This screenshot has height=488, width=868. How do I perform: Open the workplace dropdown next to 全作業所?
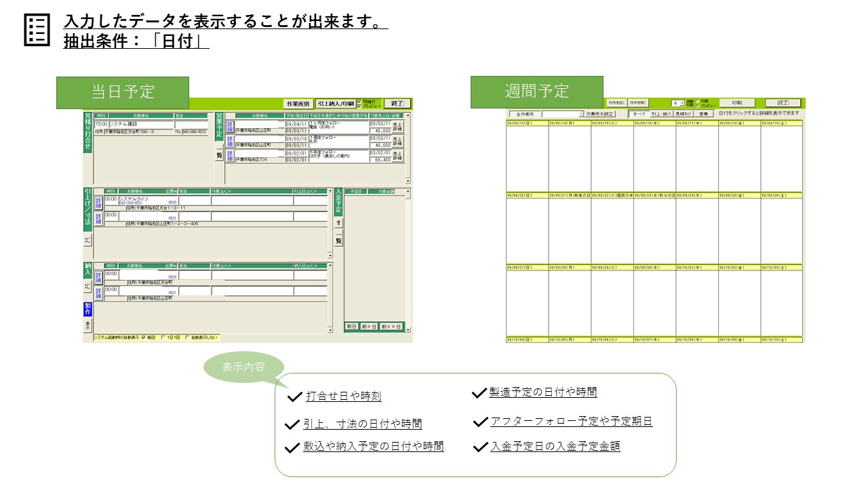581,114
